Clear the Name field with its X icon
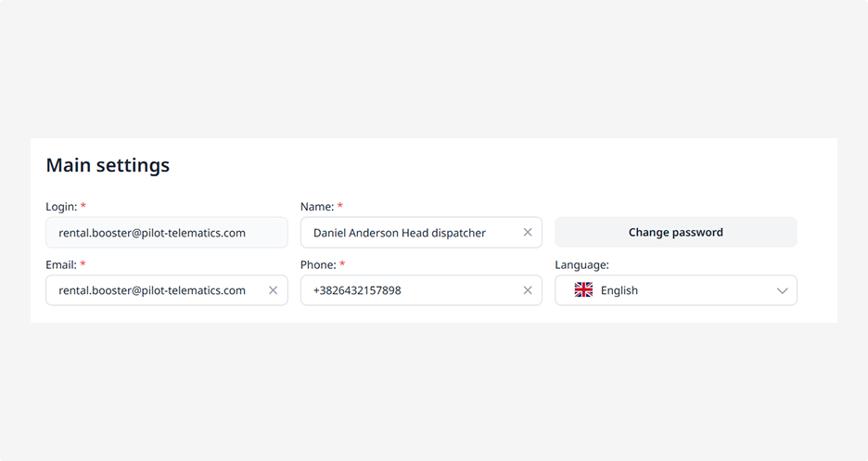Image resolution: width=868 pixels, height=461 pixels. coord(528,233)
